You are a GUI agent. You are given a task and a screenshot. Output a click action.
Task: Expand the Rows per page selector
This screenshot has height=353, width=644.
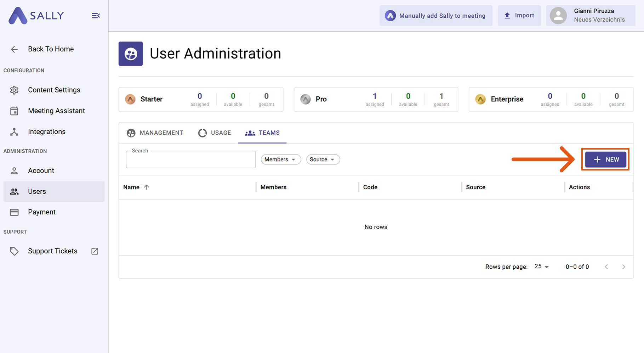coord(541,267)
